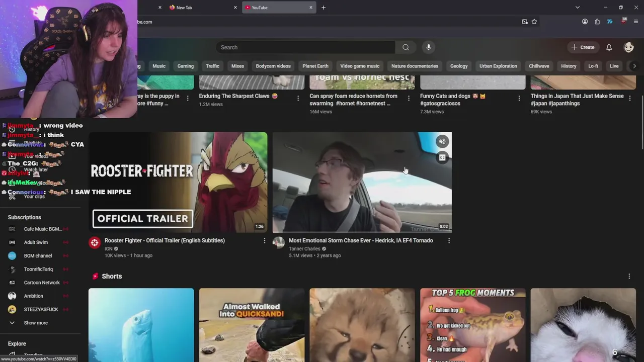Select the Live chip
Image resolution: width=644 pixels, height=362 pixels.
pyautogui.click(x=614, y=66)
